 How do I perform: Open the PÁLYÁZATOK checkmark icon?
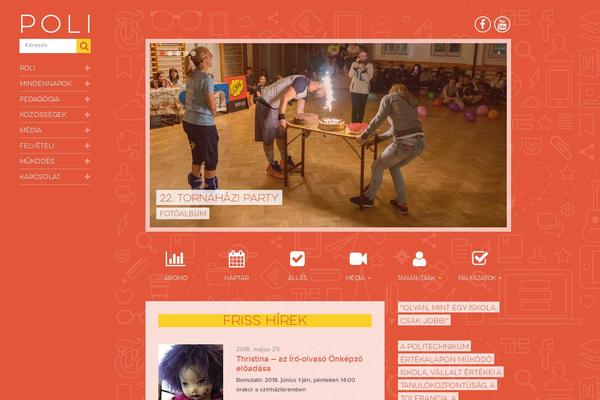click(480, 258)
